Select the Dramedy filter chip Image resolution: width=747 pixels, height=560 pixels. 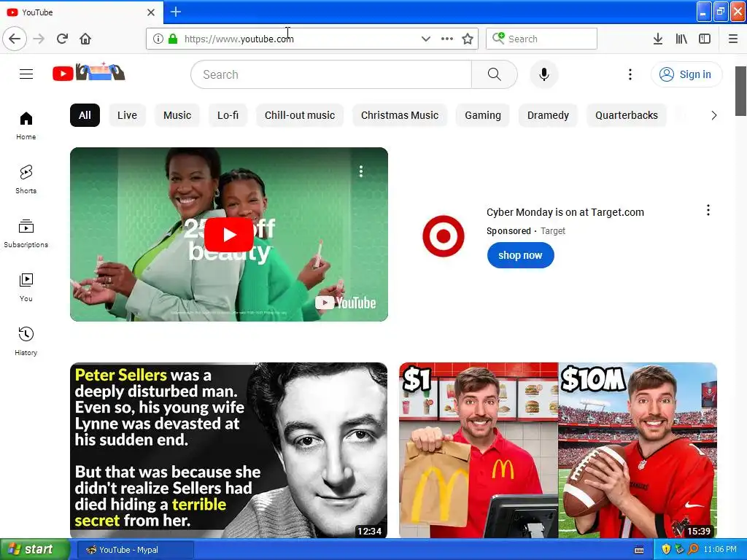click(x=548, y=115)
